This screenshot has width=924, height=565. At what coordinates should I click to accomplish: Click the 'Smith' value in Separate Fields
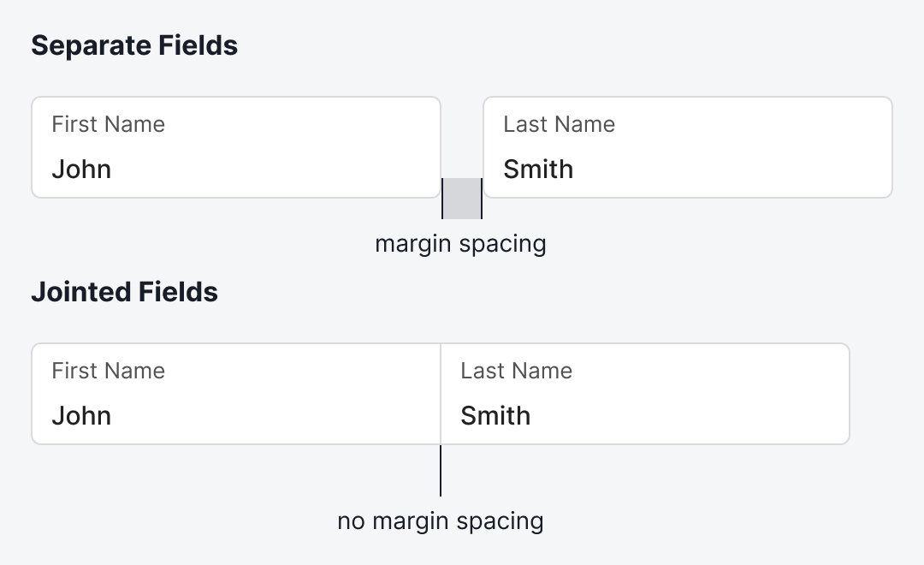[x=538, y=169]
